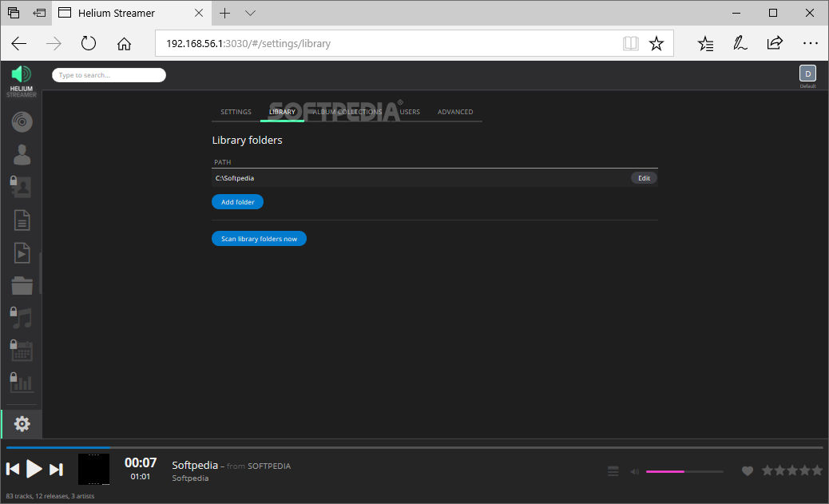This screenshot has width=829, height=504.
Task: Go back in browser
Action: pyautogui.click(x=18, y=43)
